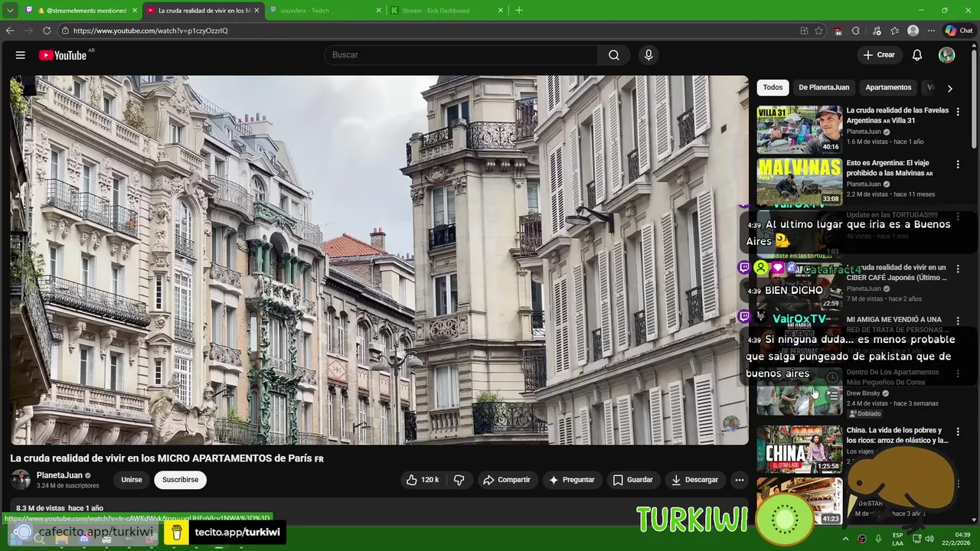The image size is (980, 551).
Task: Toggle Guardar to save video
Action: (x=633, y=480)
